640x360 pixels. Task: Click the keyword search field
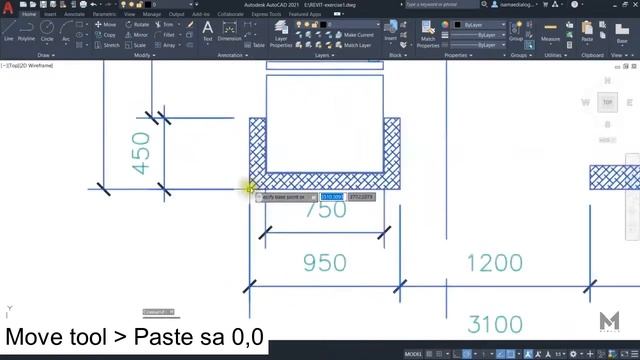[x=441, y=4]
